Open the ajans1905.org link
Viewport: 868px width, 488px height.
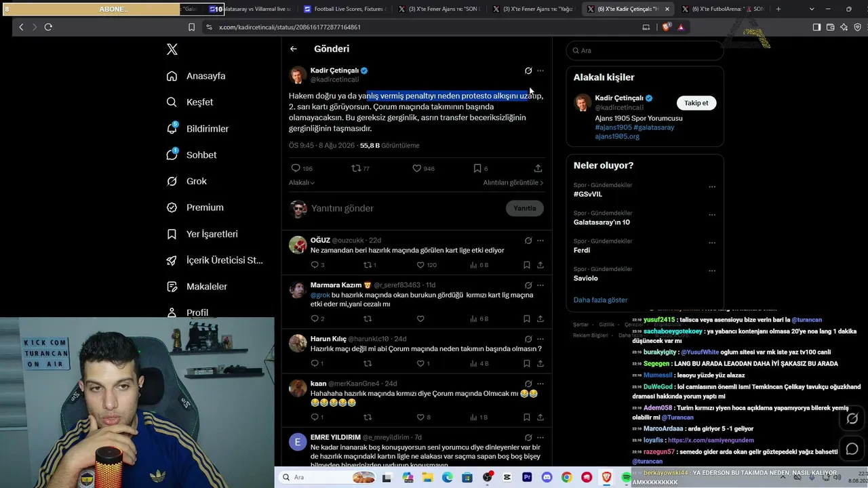617,136
